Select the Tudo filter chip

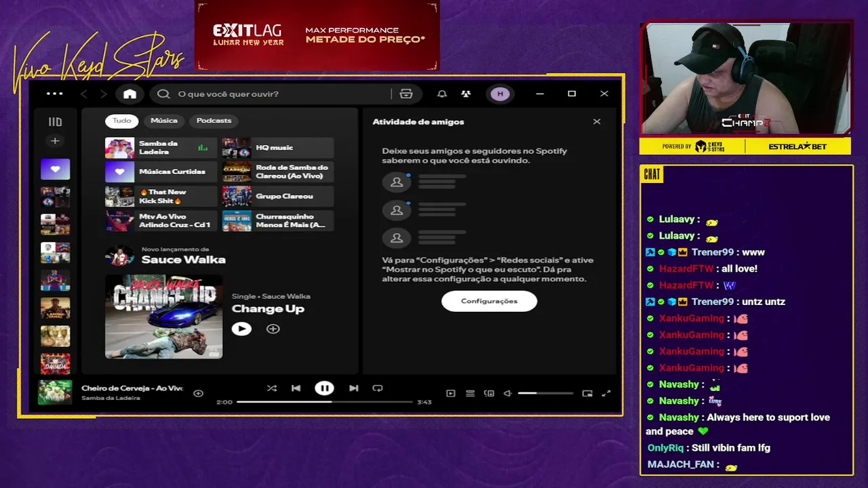coord(122,121)
